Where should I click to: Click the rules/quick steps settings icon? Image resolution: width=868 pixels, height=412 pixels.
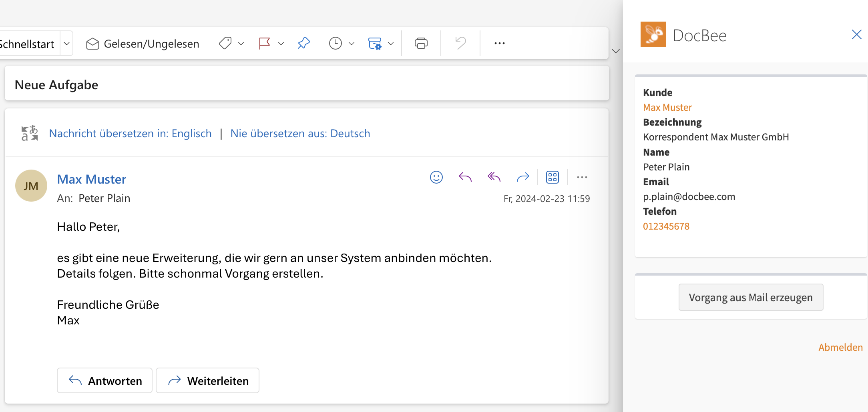(375, 43)
